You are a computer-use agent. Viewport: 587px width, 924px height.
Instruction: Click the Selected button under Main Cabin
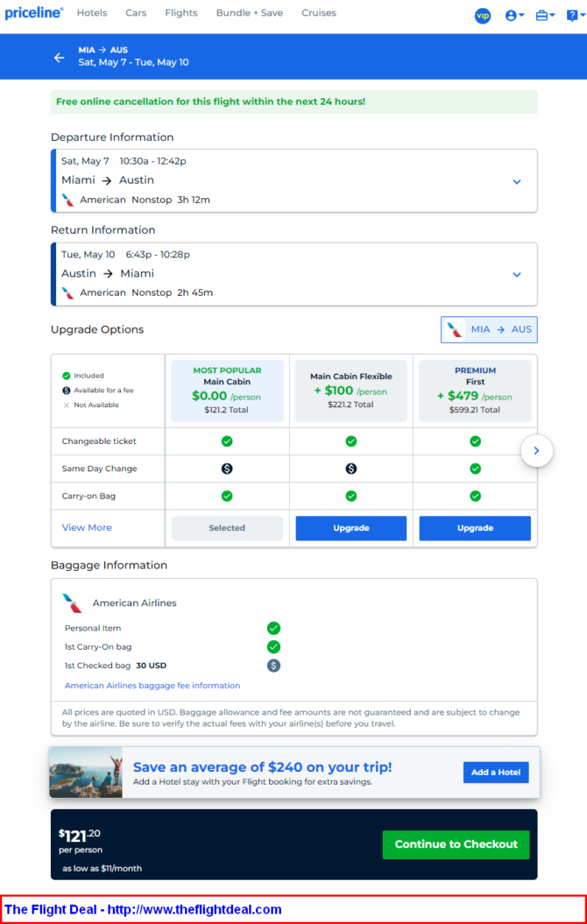click(227, 528)
